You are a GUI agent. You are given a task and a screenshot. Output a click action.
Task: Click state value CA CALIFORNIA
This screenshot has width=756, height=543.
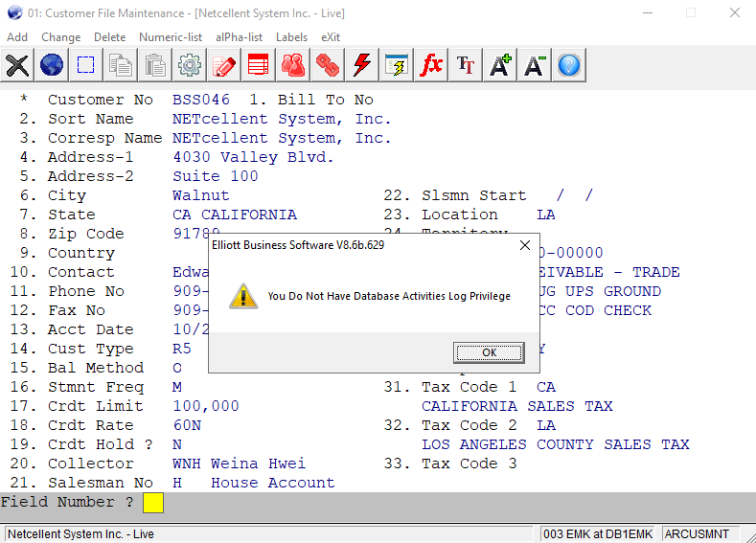(235, 215)
